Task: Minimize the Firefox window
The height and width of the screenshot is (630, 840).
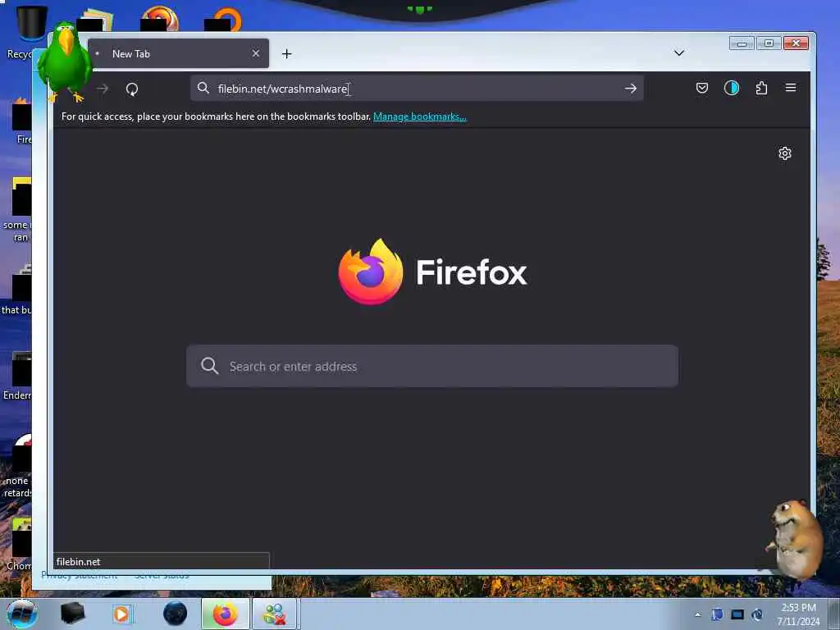Action: click(x=742, y=43)
